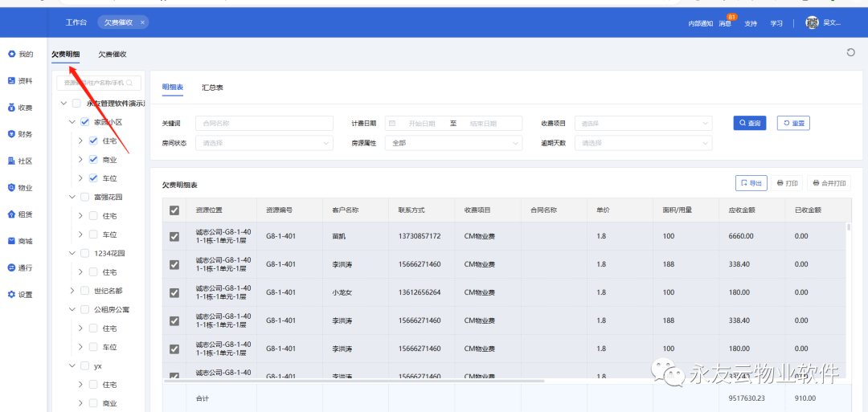
Task: Open the 支持 menu item
Action: pyautogui.click(x=751, y=23)
